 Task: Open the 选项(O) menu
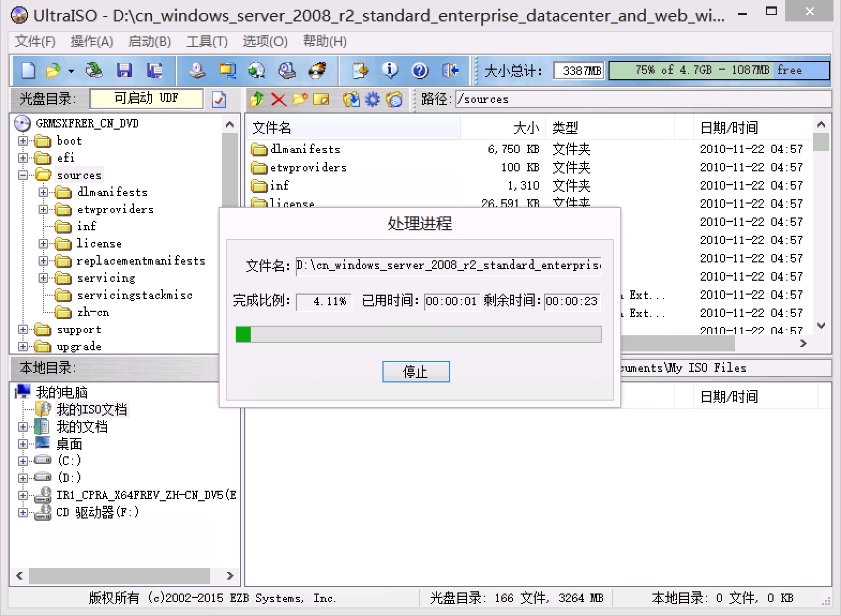265,41
